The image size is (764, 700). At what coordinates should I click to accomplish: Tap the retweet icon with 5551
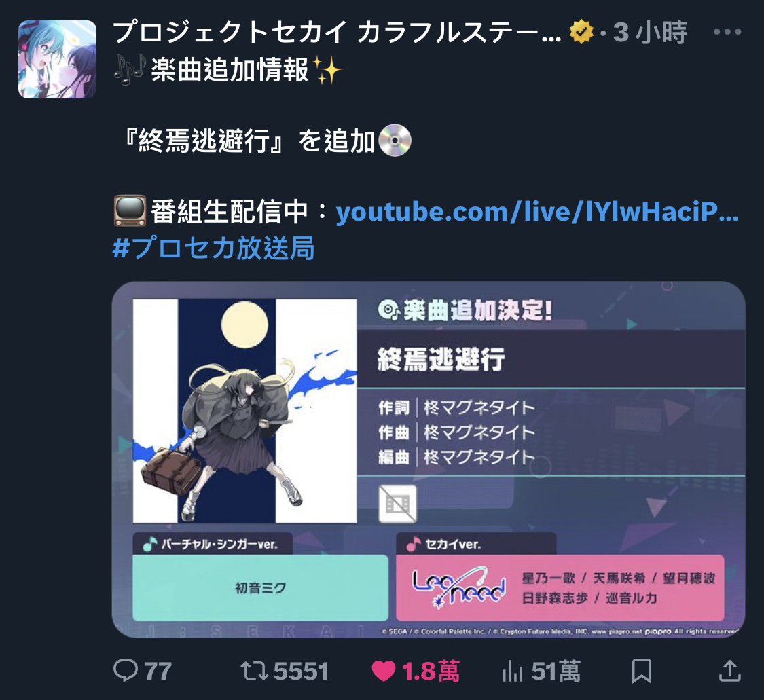[x=255, y=671]
